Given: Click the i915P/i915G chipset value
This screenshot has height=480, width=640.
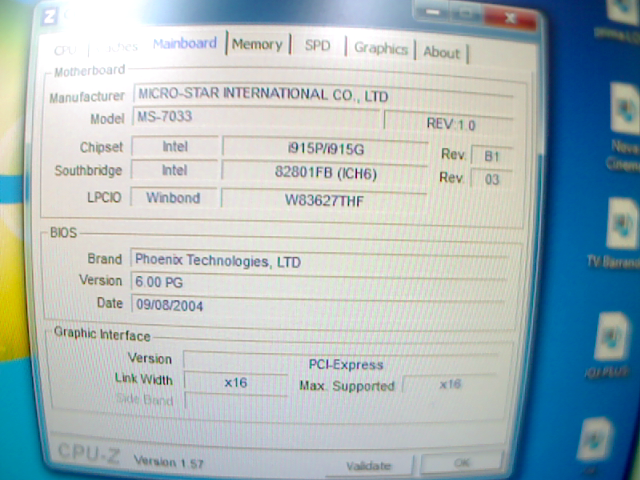Looking at the screenshot, I should tap(325, 149).
